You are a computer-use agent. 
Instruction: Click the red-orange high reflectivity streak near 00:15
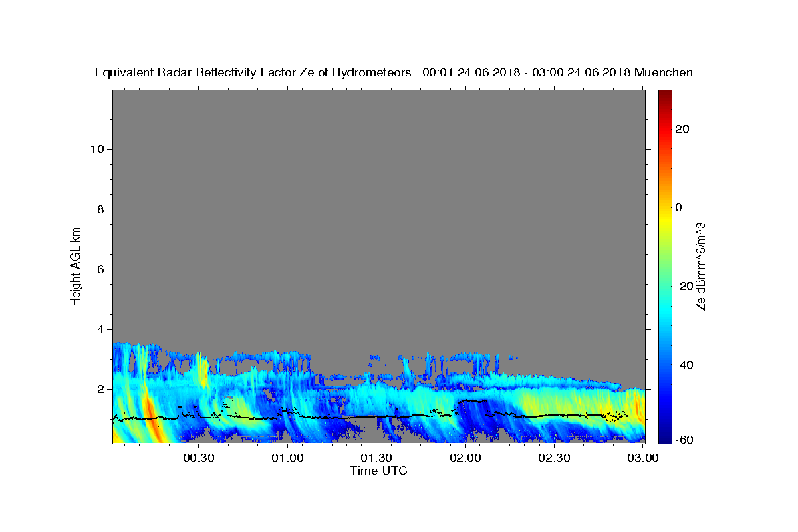[x=152, y=419]
